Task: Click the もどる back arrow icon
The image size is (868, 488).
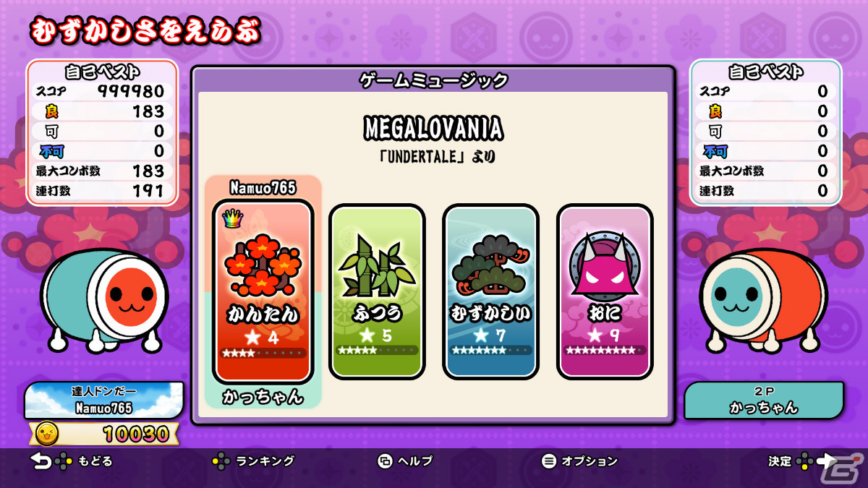Action: point(41,461)
